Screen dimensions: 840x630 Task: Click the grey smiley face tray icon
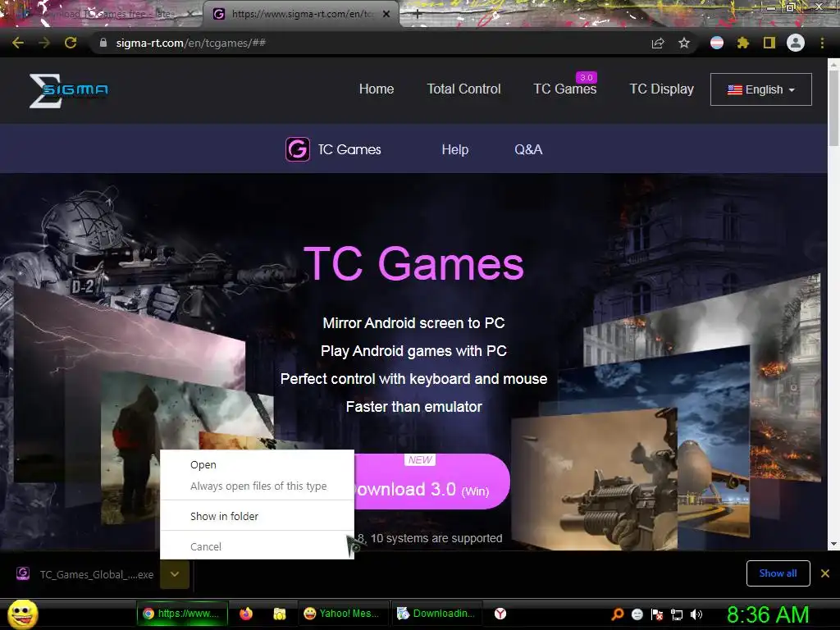pos(637,614)
